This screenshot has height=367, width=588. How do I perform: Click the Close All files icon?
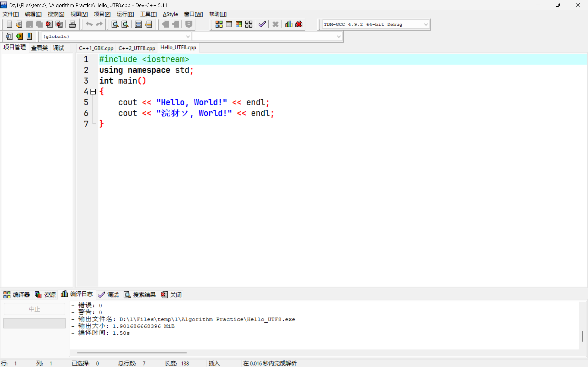tap(59, 24)
